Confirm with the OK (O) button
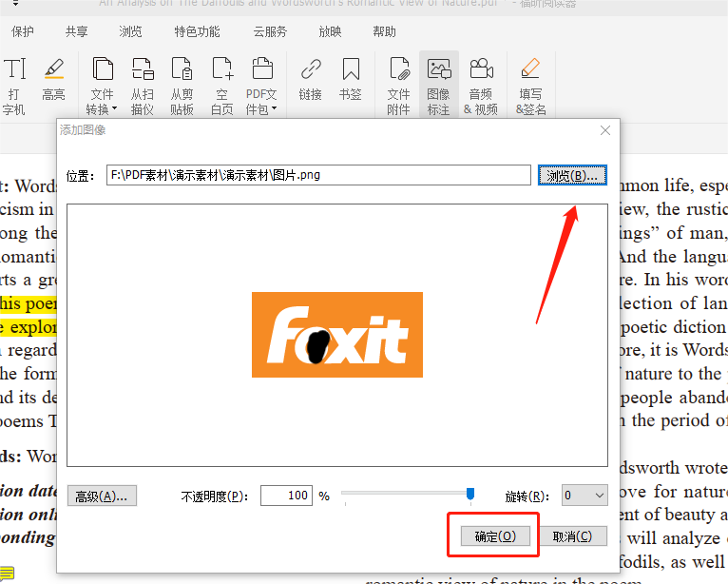Image resolution: width=728 pixels, height=584 pixels. tap(495, 536)
